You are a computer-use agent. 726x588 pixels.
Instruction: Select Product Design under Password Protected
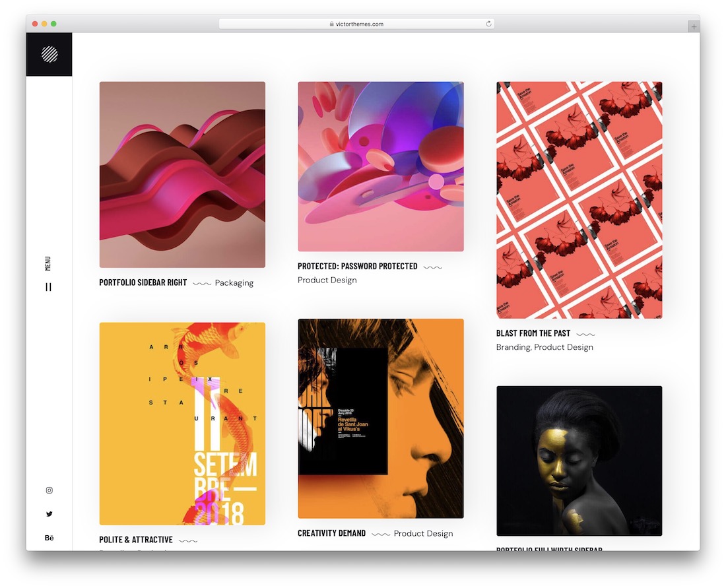coord(327,280)
